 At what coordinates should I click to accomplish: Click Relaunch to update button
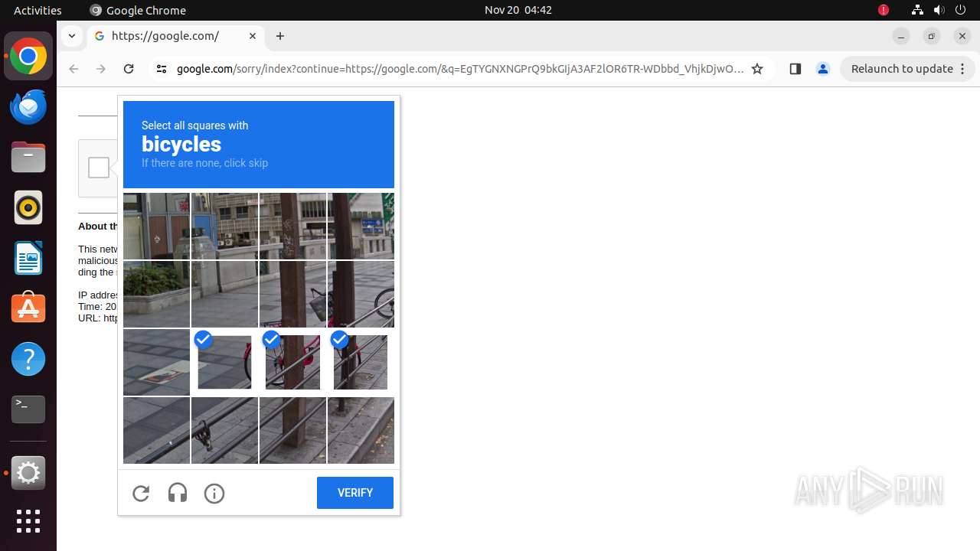tap(901, 69)
